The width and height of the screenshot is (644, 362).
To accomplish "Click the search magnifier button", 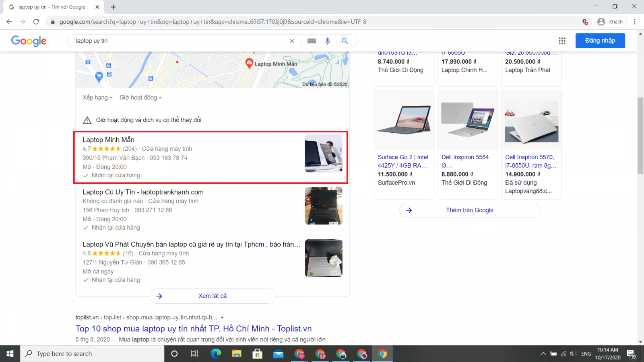I will [345, 41].
